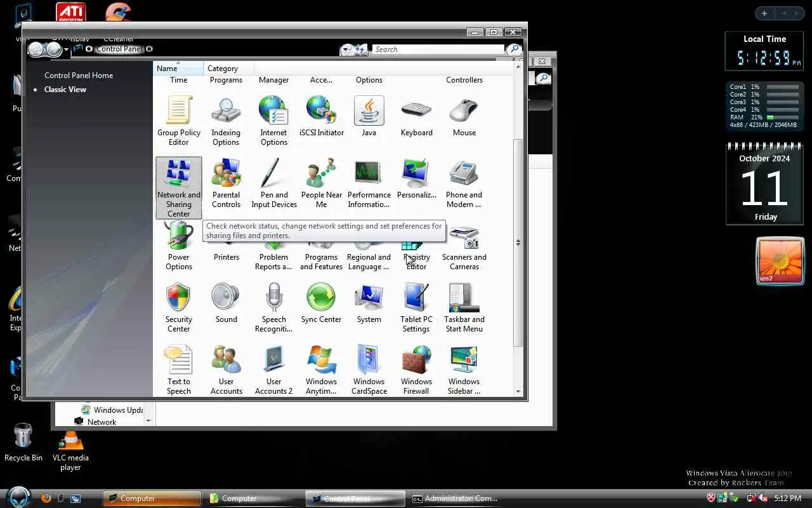This screenshot has width=812, height=508.
Task: Open Windows CardSpace
Action: coord(369,370)
